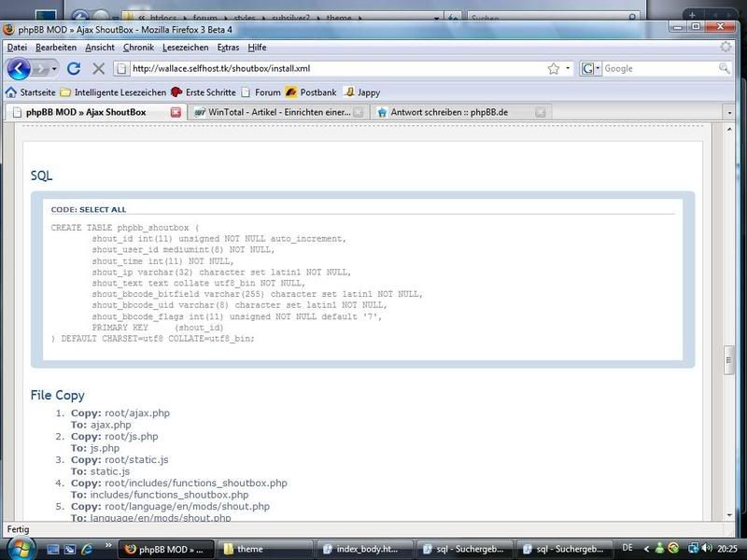Open the Erste Schritte bookmark
Screen dimensions: 747x560
[204, 92]
